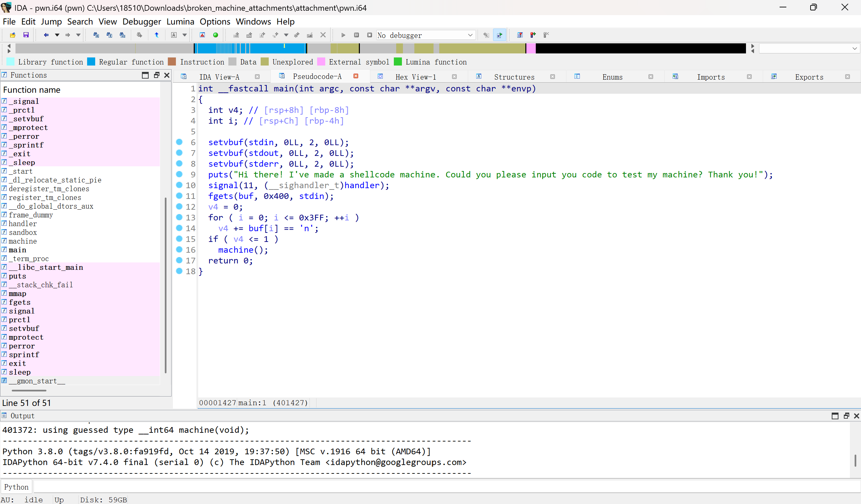Toggle breakpoint dot on line 16
Screen dimensions: 861x504
pyautogui.click(x=179, y=249)
